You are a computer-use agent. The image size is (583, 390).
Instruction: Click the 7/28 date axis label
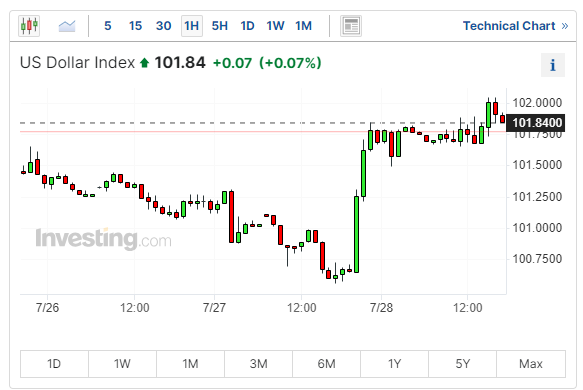[x=381, y=308]
